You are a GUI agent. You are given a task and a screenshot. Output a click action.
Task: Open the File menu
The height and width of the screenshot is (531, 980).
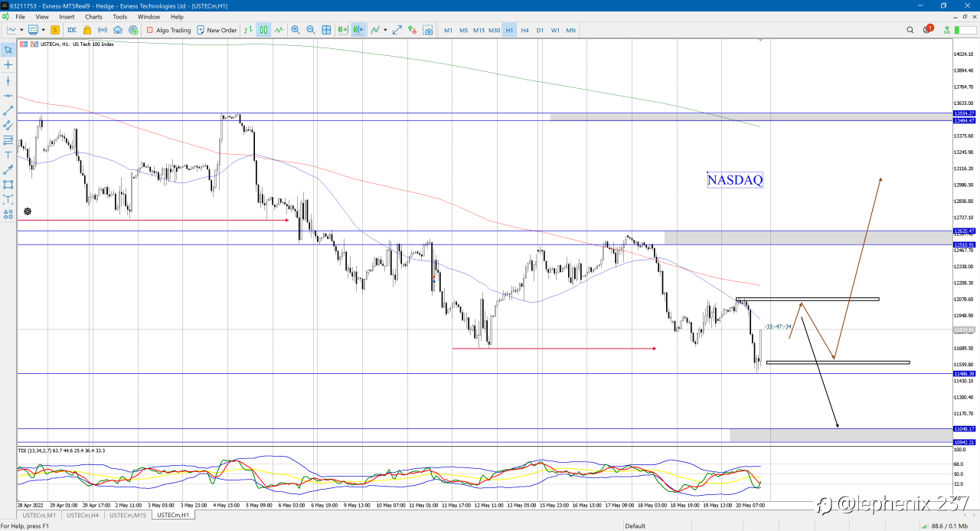(x=19, y=16)
